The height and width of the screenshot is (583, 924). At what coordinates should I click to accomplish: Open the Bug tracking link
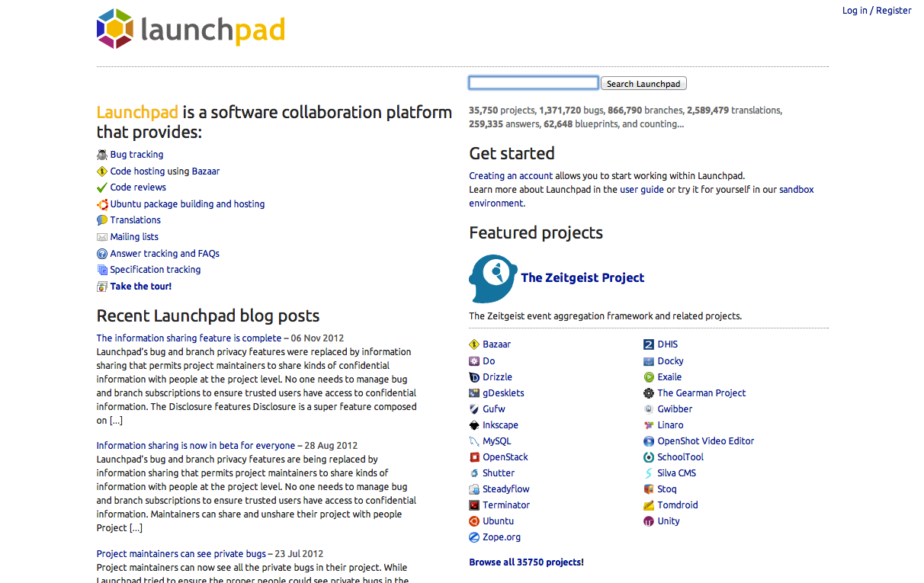coord(136,155)
